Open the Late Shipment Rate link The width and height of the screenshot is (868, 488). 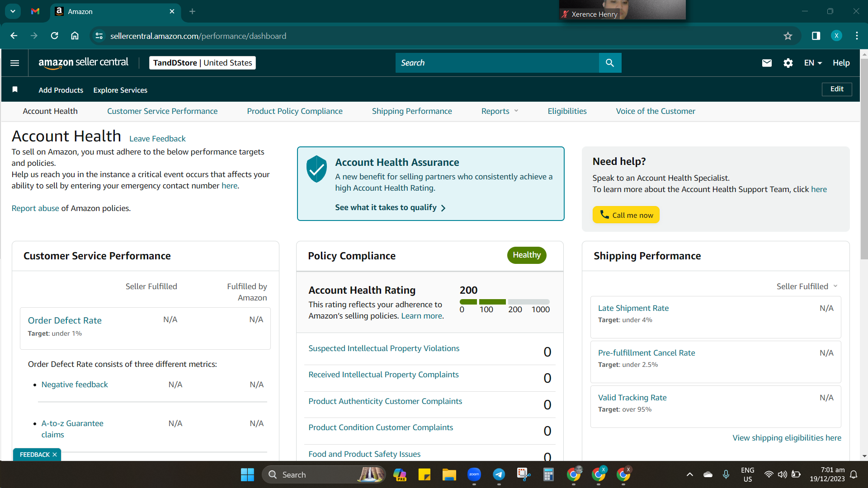[633, 308]
